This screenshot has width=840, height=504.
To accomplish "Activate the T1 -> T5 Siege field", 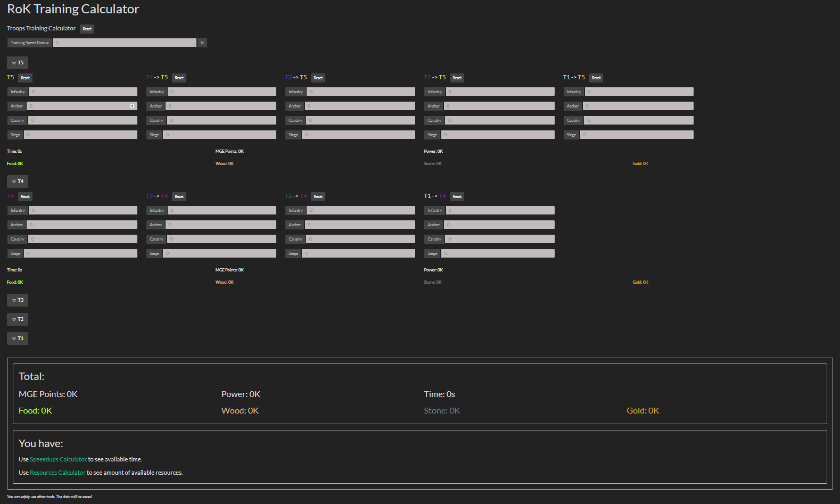I will [637, 135].
